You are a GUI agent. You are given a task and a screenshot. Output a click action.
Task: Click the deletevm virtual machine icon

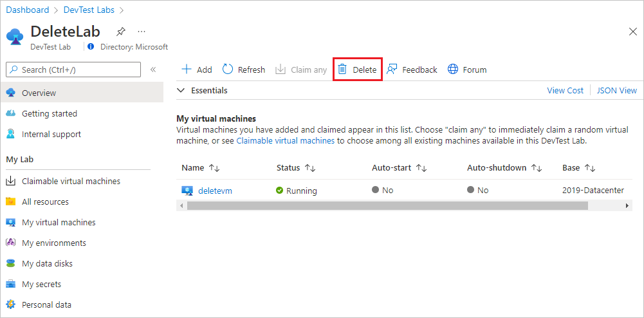point(187,191)
